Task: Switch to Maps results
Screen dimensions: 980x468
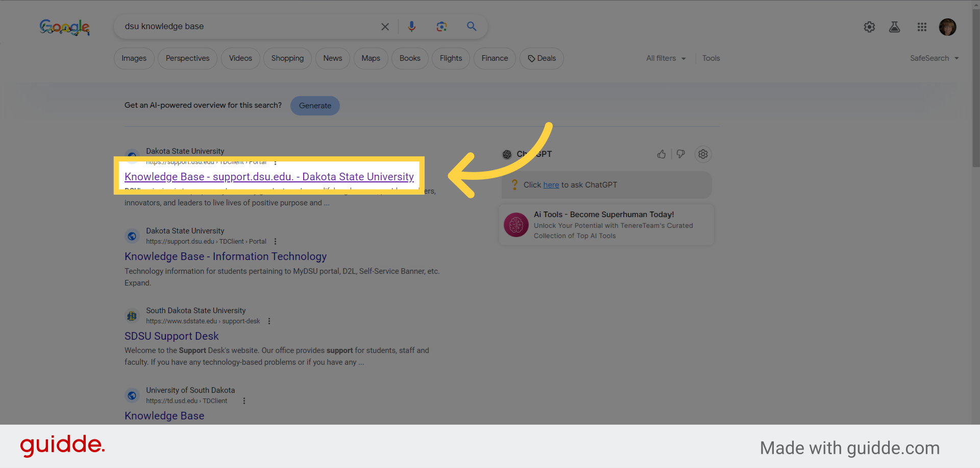Action: pos(371,58)
